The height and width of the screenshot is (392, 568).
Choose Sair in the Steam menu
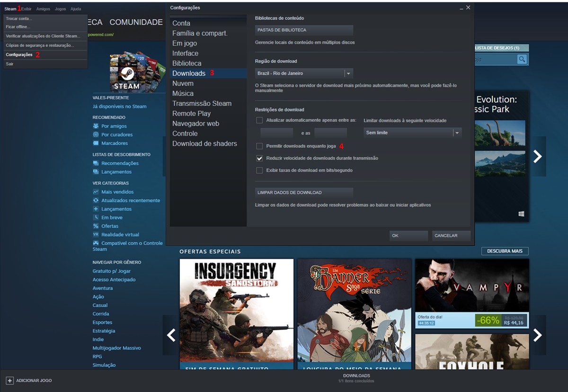45,64
